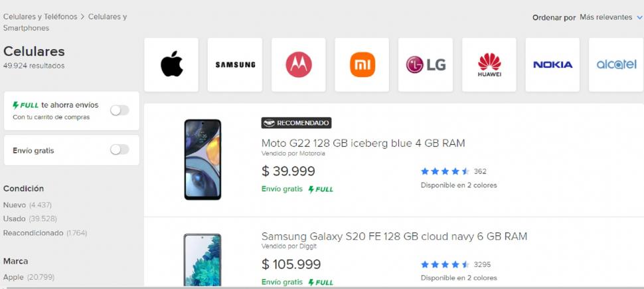
Task: Pick the Xiaomi Mi logo tile
Action: (362, 64)
